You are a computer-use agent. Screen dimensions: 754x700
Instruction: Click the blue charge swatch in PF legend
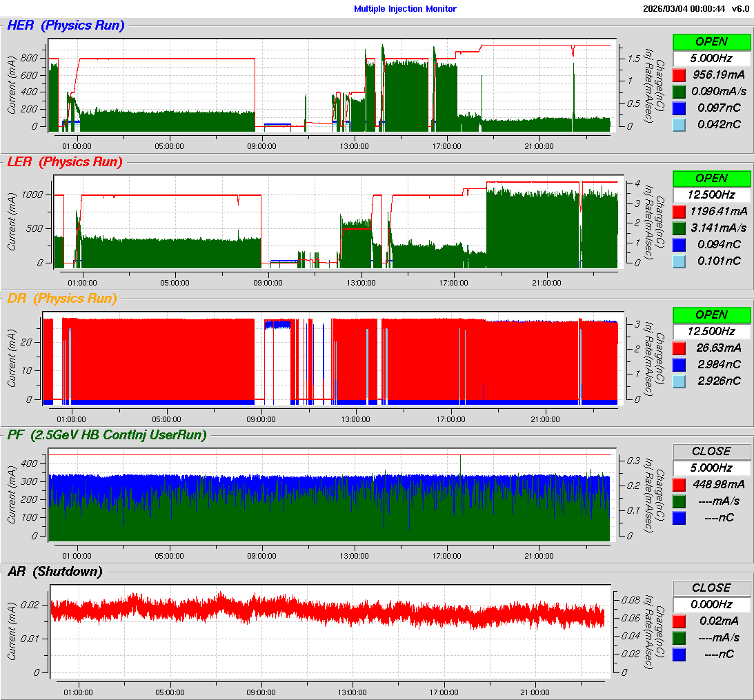click(x=679, y=517)
